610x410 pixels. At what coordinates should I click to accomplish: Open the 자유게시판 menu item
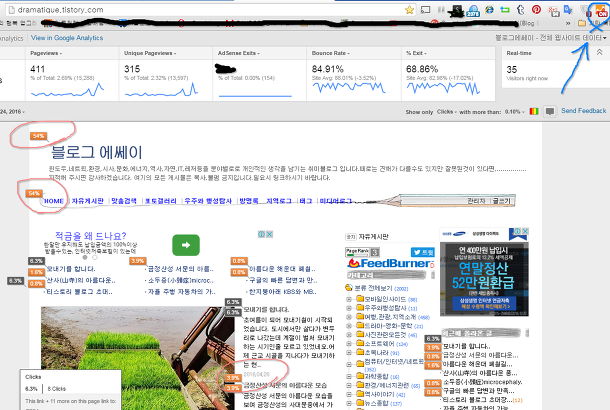pos(88,201)
